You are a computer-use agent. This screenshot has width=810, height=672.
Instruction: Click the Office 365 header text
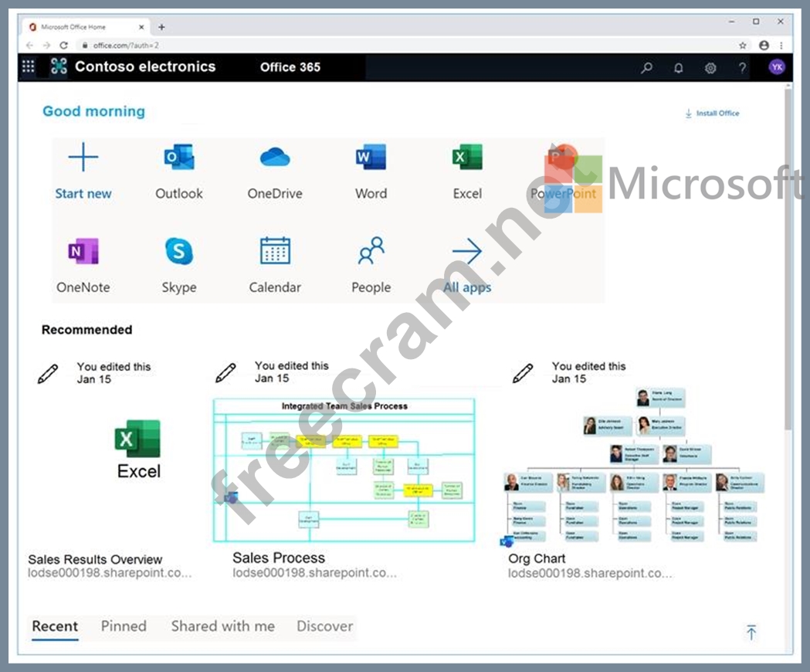[290, 67]
